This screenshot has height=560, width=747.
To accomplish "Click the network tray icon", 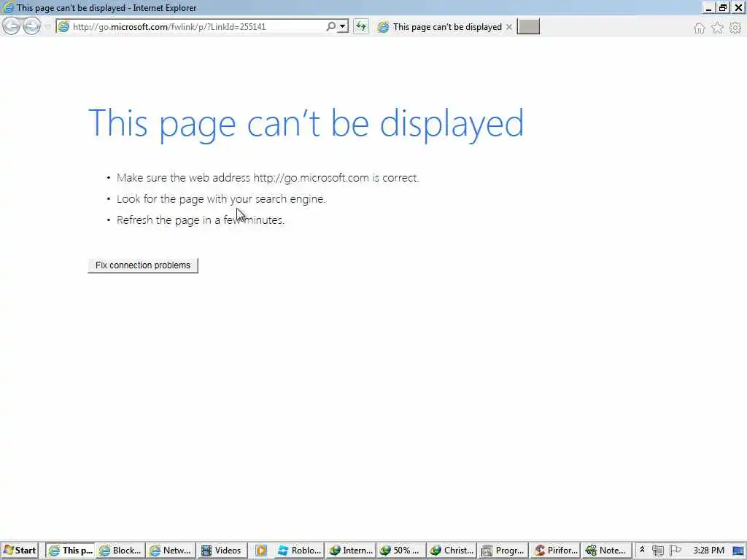I will click(658, 551).
